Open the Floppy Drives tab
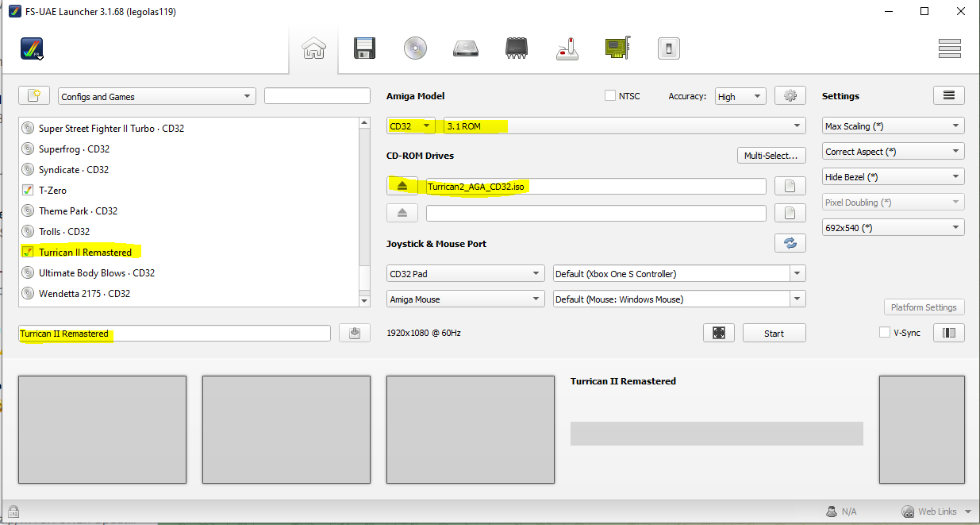 click(x=364, y=49)
